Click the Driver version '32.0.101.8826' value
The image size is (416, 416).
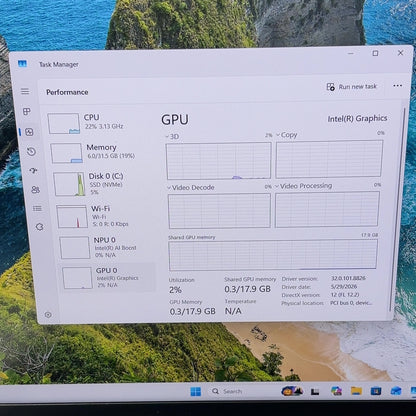tap(348, 278)
